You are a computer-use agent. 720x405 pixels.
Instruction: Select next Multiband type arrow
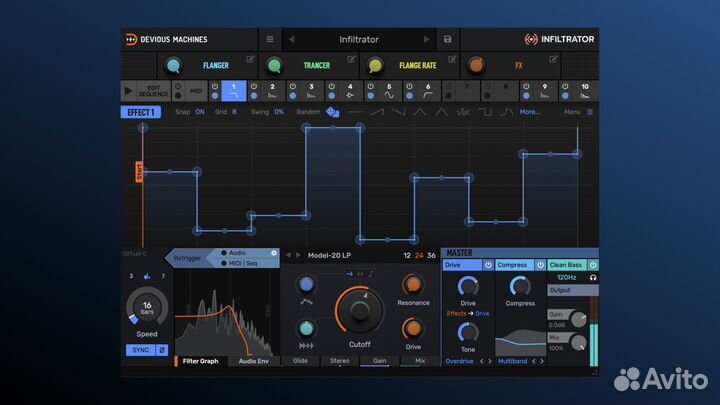pyautogui.click(x=542, y=361)
